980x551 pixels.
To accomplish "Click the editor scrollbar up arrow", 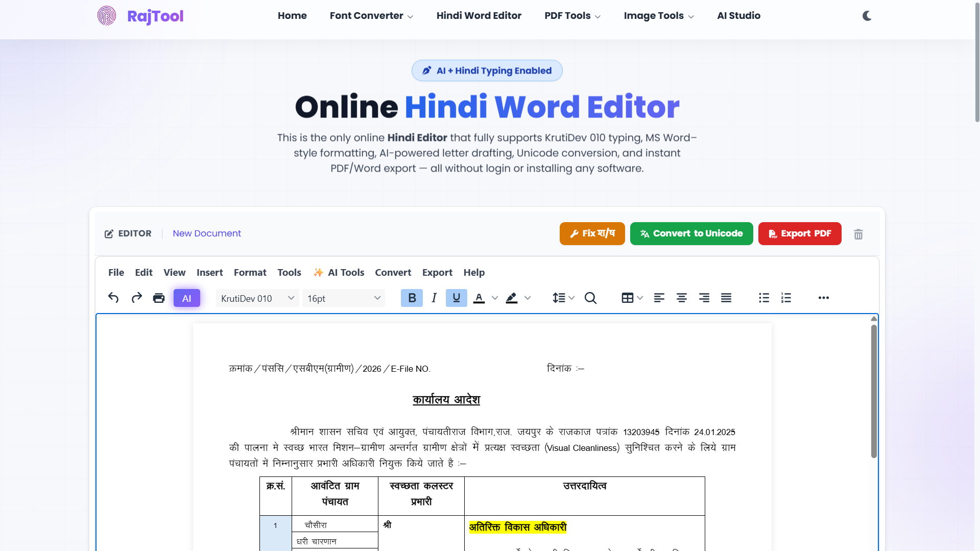I will [874, 319].
